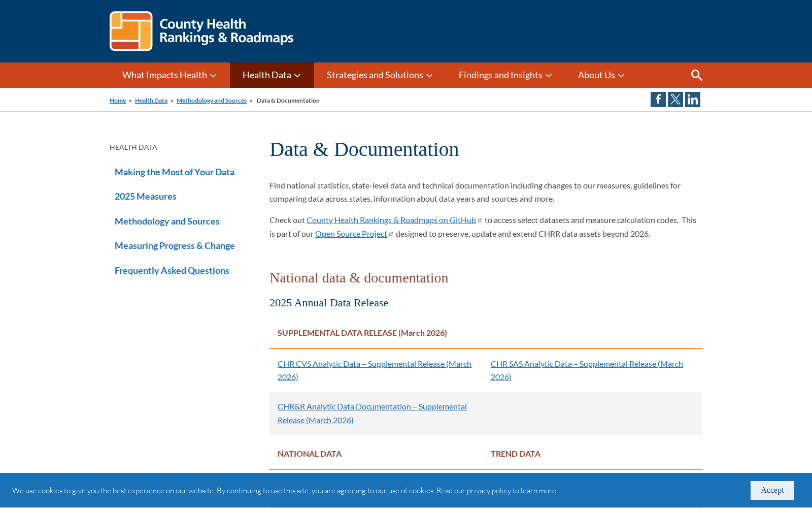Click the NATIONAL DATA column header

coord(310,454)
